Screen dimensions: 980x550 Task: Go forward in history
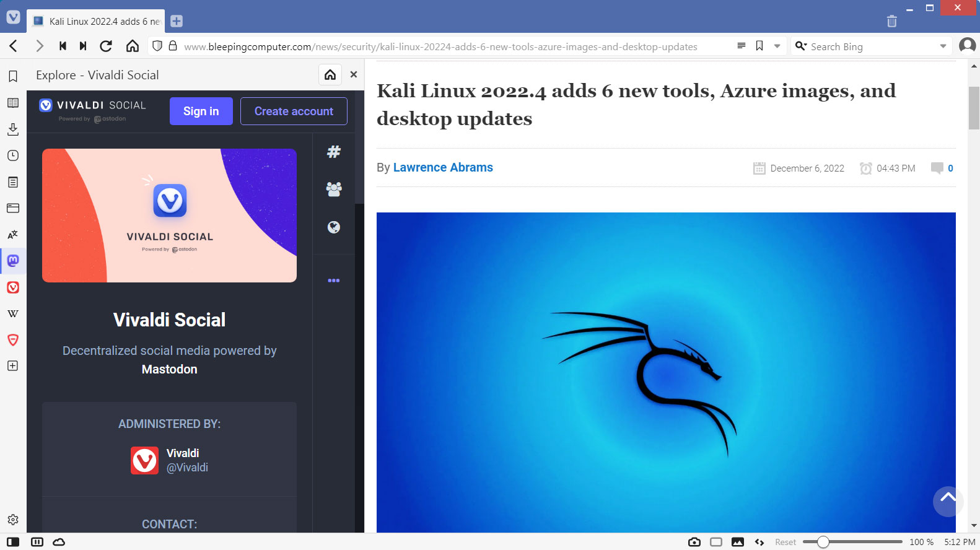point(39,46)
